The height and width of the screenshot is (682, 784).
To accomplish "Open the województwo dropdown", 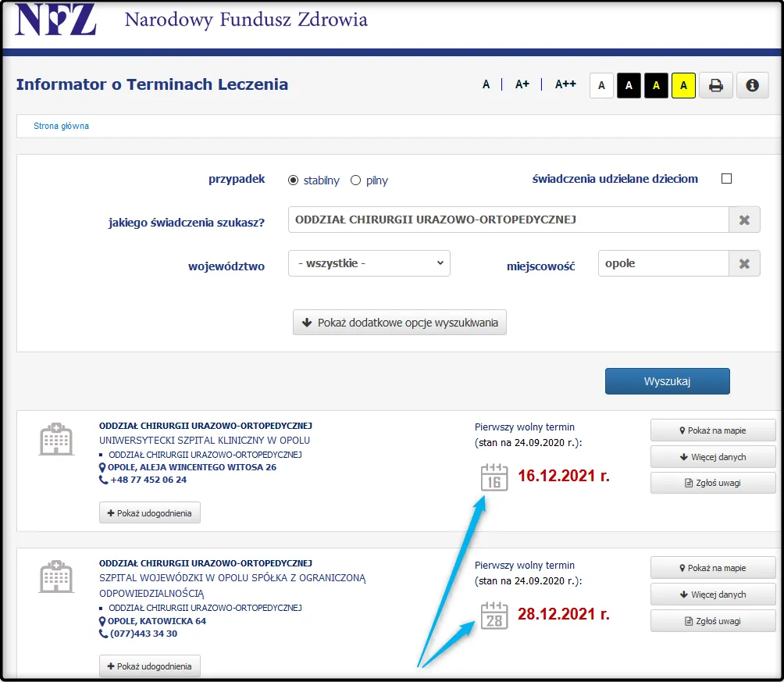I will click(369, 263).
